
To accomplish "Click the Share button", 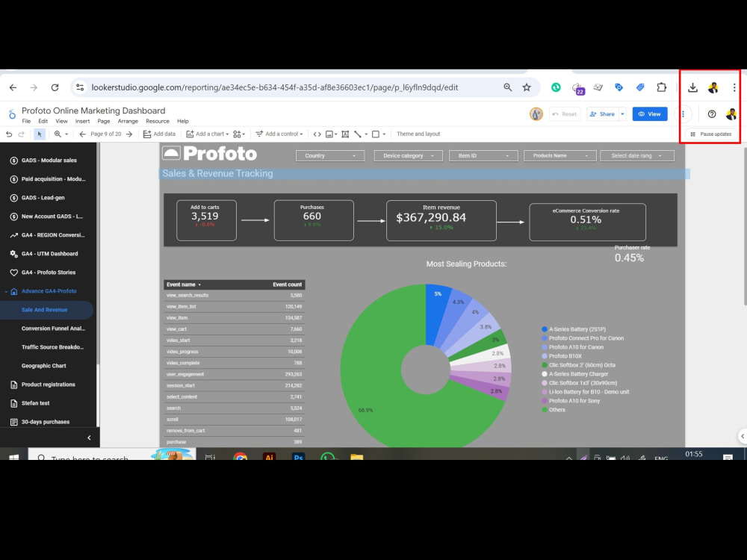I will pyautogui.click(x=602, y=114).
